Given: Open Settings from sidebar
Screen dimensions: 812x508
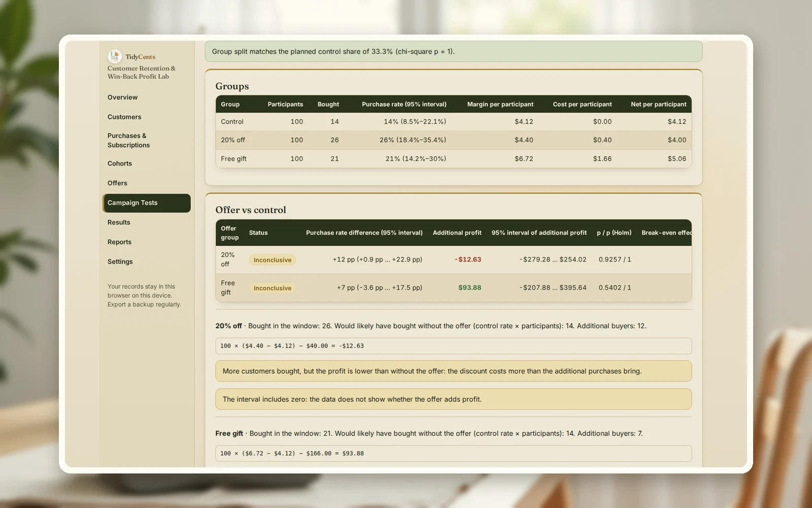Looking at the screenshot, I should 120,262.
